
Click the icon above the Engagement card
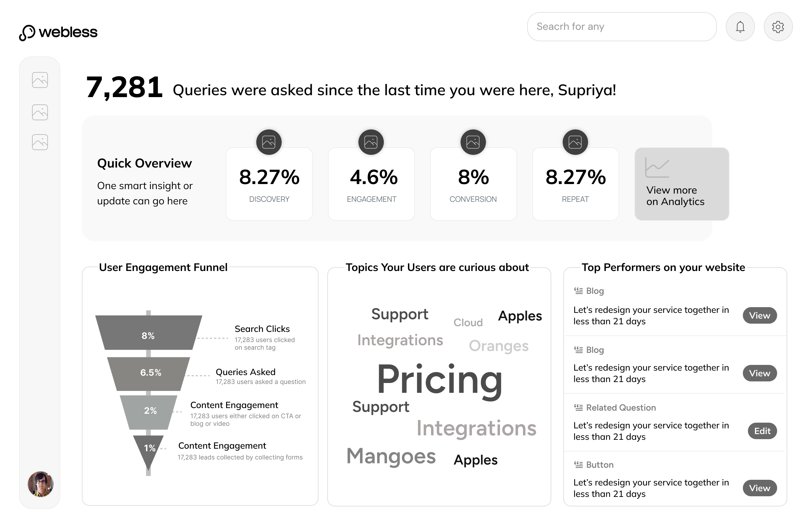(x=371, y=142)
